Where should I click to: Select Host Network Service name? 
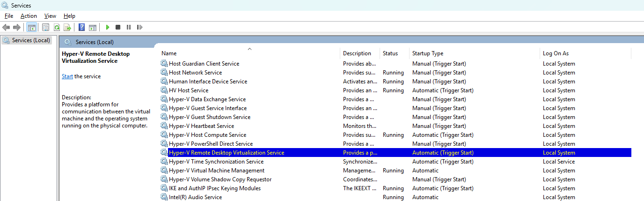point(196,73)
